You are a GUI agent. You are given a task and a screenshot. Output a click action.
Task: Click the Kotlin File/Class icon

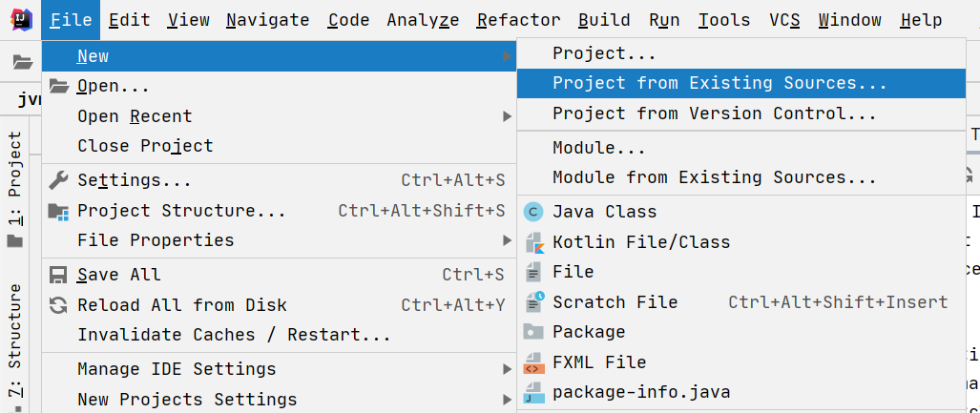pos(534,242)
